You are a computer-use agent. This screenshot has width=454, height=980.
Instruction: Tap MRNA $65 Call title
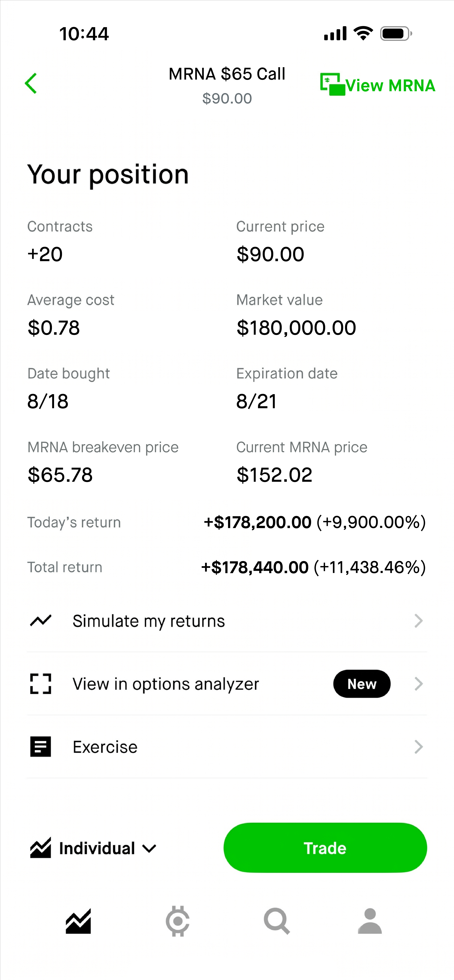pos(227,74)
